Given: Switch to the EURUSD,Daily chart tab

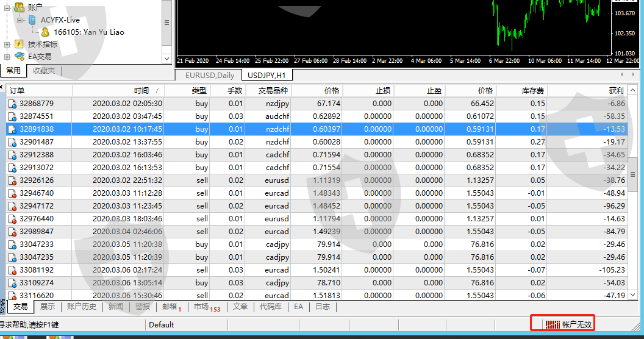Looking at the screenshot, I should pos(209,76).
